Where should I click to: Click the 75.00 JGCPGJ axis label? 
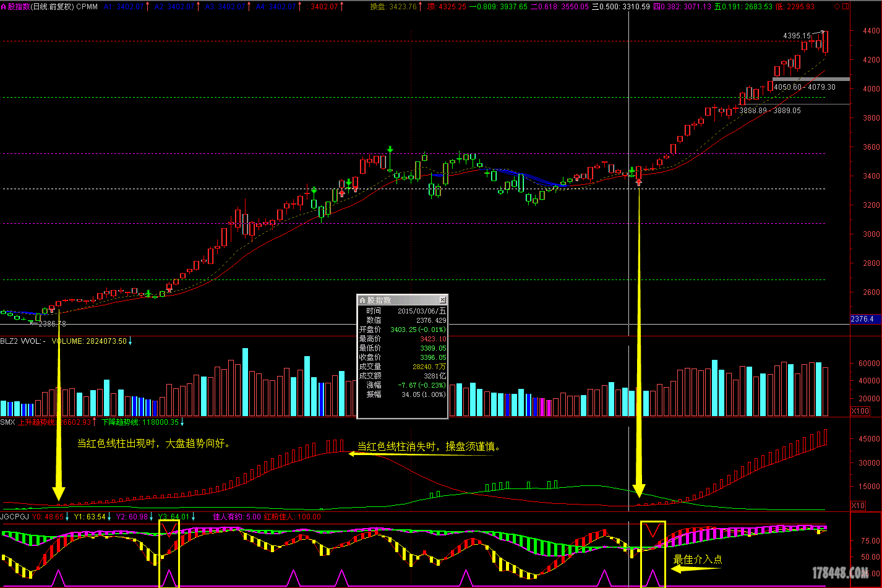[x=870, y=541]
